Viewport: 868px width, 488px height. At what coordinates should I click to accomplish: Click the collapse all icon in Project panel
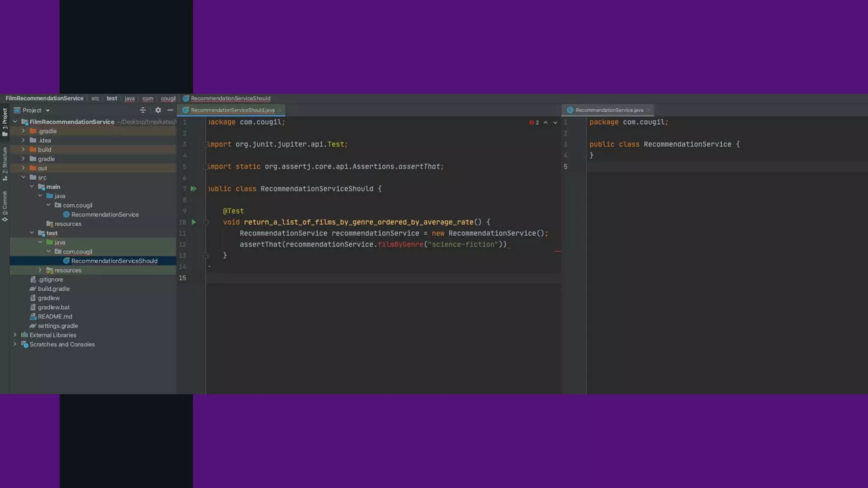point(143,110)
